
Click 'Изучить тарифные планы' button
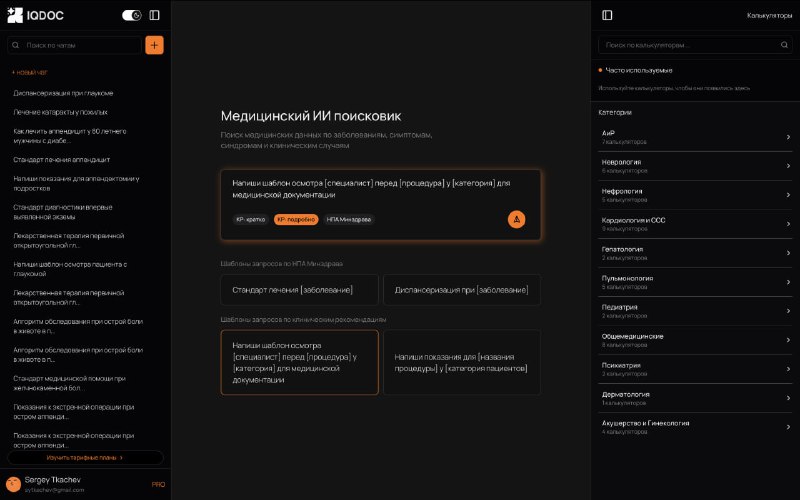point(85,457)
